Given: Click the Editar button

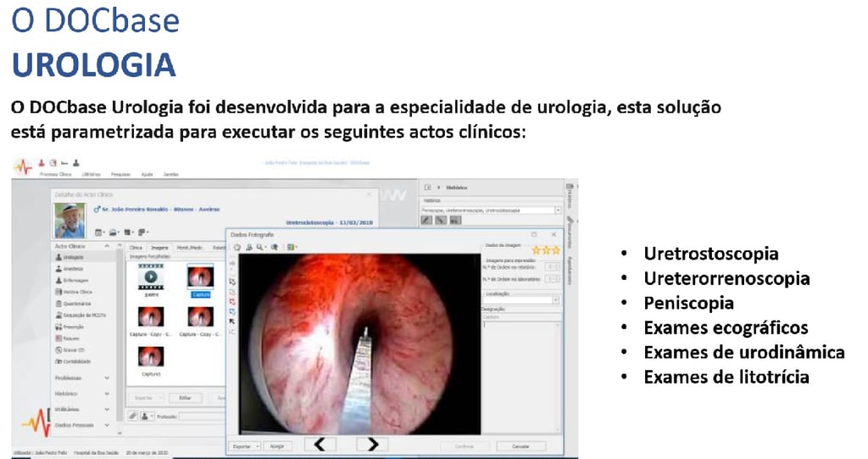Looking at the screenshot, I should [186, 398].
